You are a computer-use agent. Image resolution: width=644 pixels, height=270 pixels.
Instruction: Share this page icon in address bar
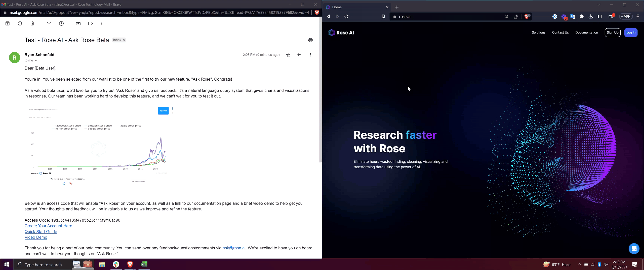[516, 17]
